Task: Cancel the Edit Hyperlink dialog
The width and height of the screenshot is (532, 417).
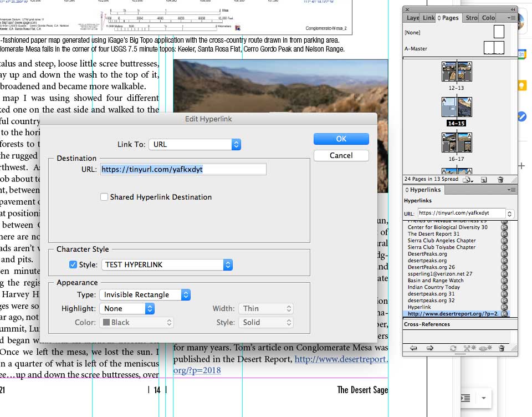Action: coord(341,155)
